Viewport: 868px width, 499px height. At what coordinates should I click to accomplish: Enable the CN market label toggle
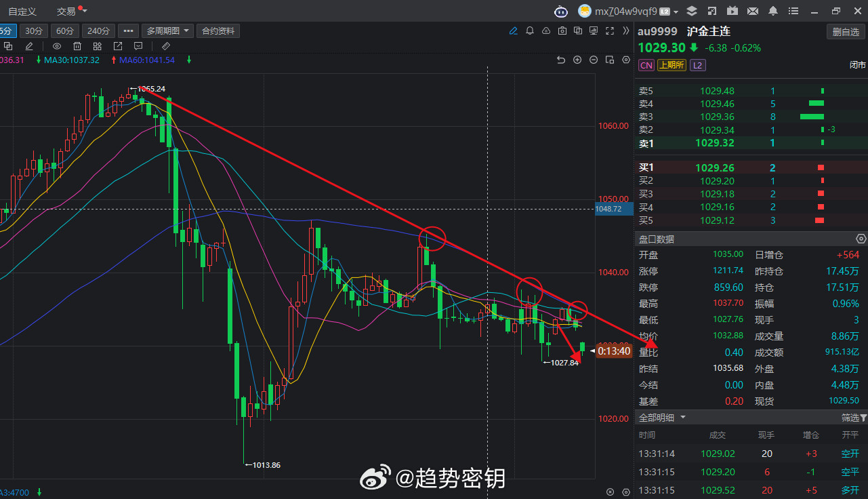646,64
